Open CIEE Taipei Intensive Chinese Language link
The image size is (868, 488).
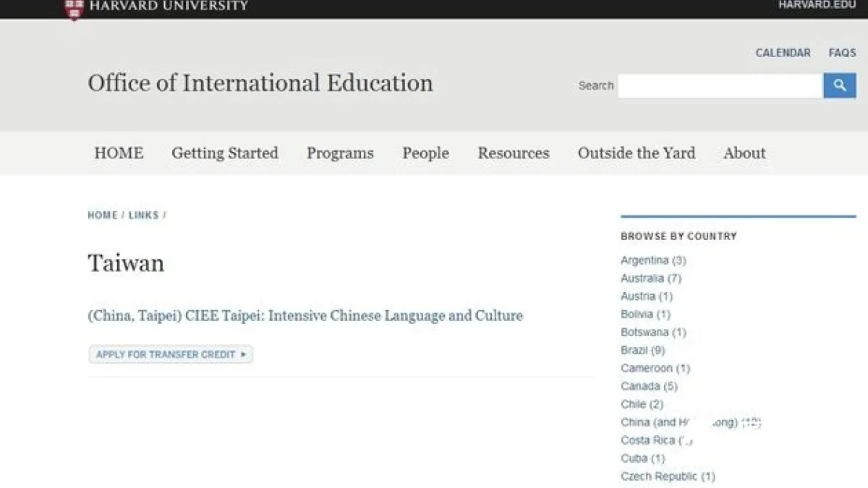click(x=305, y=316)
